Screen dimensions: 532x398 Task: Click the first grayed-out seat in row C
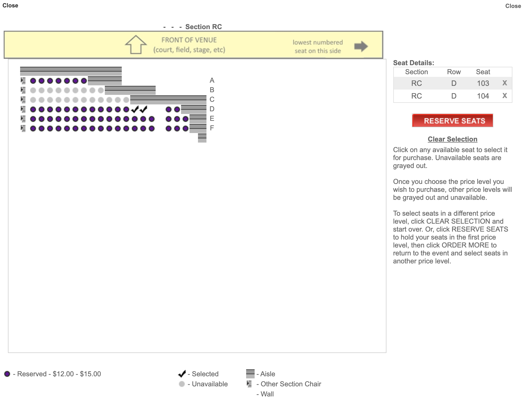[33, 100]
